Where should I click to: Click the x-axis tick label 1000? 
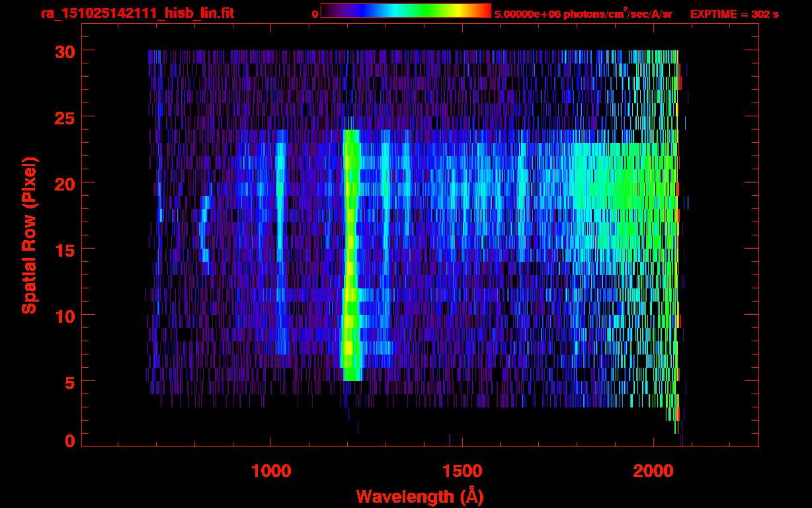click(x=271, y=471)
